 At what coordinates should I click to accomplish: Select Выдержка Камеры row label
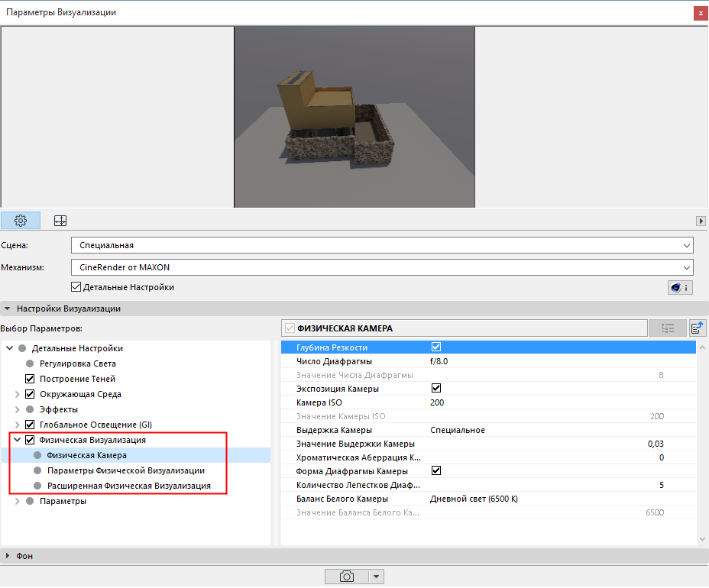coord(334,430)
